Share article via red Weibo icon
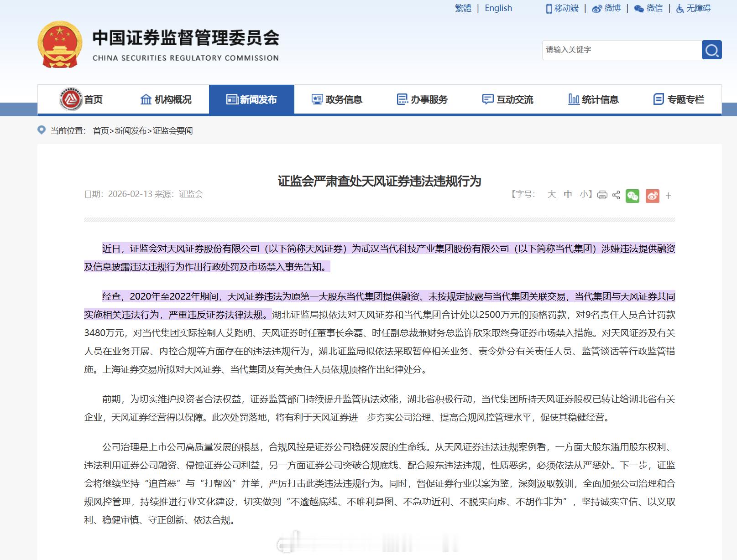Viewport: 737px width, 560px height. 653,196
